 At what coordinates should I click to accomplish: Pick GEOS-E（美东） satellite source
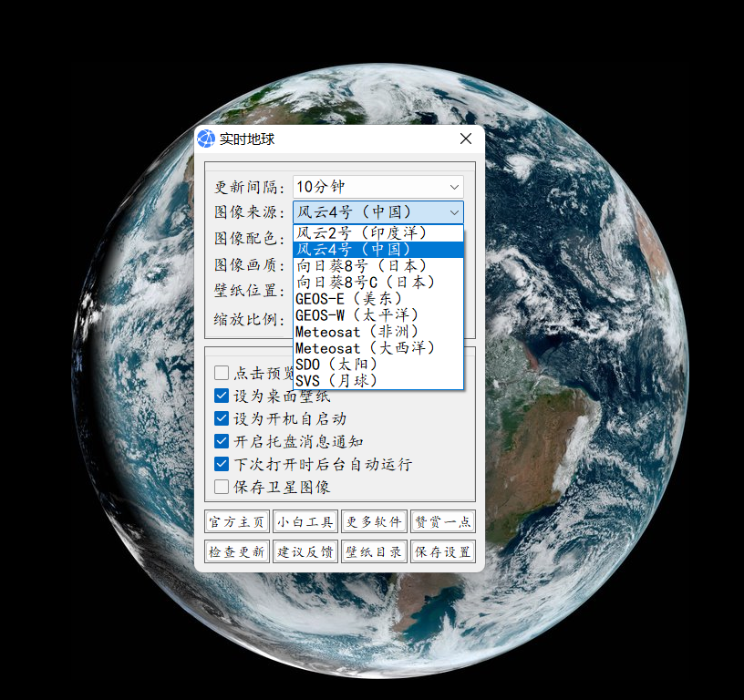click(349, 298)
